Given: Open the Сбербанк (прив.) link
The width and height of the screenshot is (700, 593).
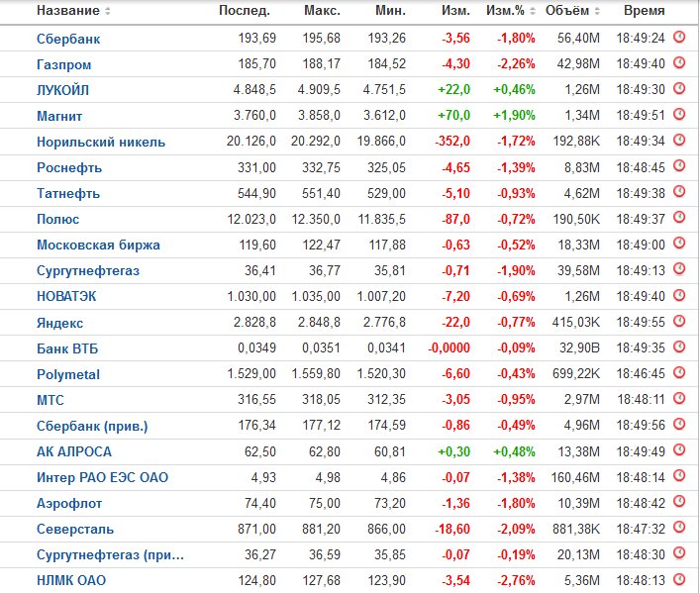Looking at the screenshot, I should click(92, 426).
